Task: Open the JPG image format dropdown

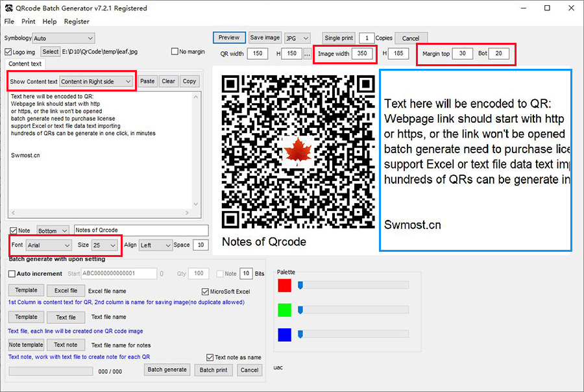Action: tap(297, 38)
